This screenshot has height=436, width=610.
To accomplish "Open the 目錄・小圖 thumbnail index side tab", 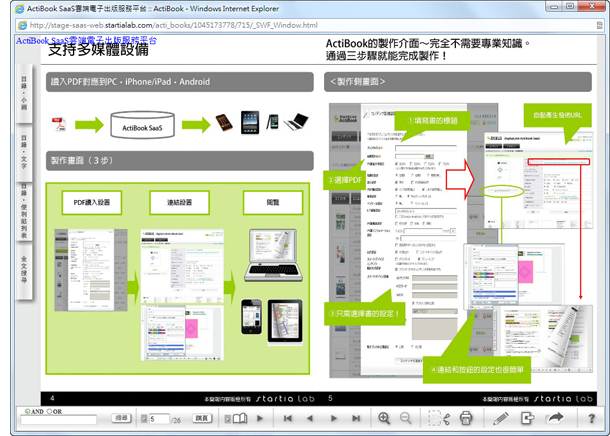I will click(x=24, y=93).
